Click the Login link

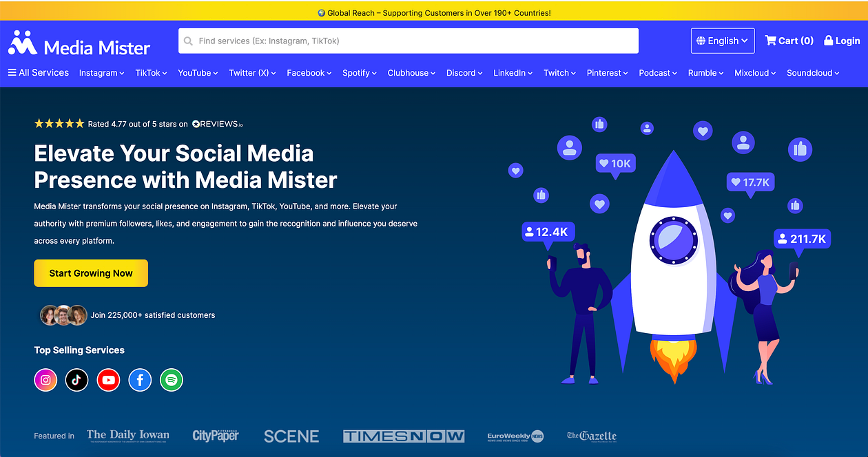pyautogui.click(x=842, y=41)
